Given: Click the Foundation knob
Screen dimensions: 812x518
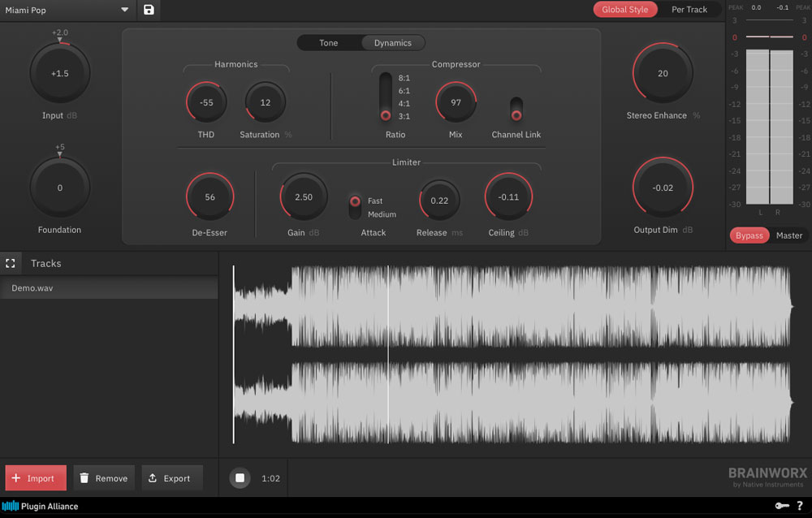Looking at the screenshot, I should [x=60, y=188].
